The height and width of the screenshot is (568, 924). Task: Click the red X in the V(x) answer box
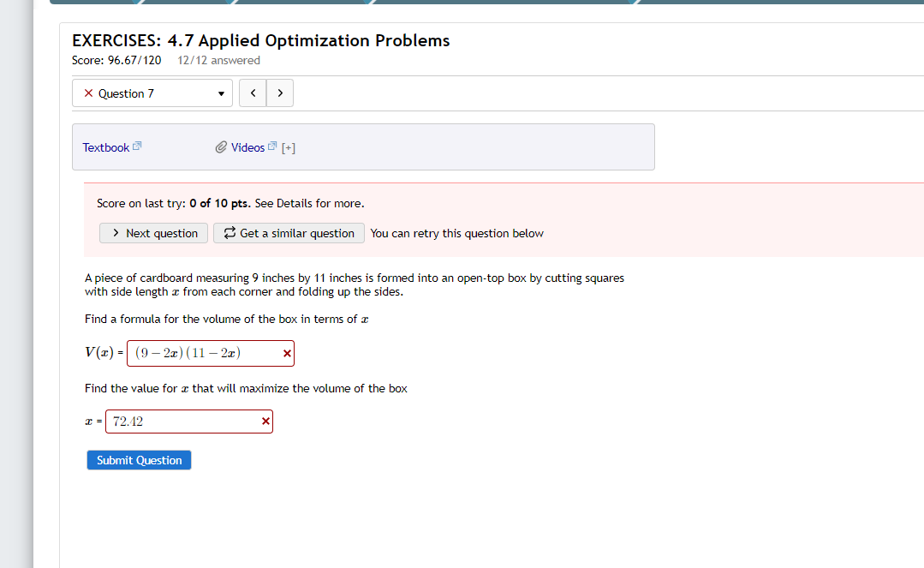point(286,352)
